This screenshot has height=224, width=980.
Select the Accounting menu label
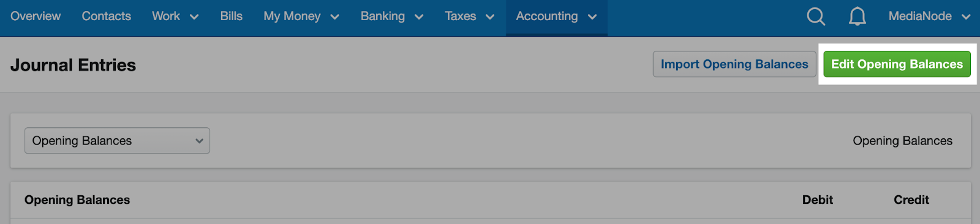coord(547,17)
